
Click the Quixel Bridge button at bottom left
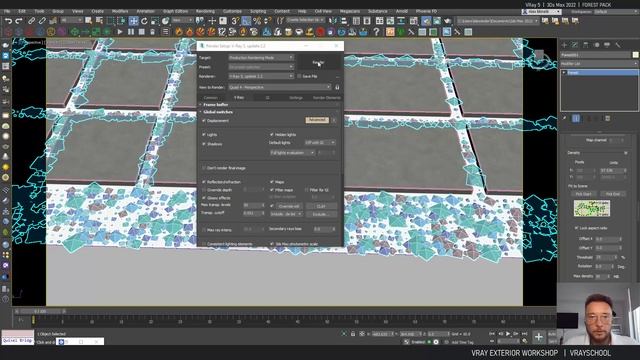point(18,340)
